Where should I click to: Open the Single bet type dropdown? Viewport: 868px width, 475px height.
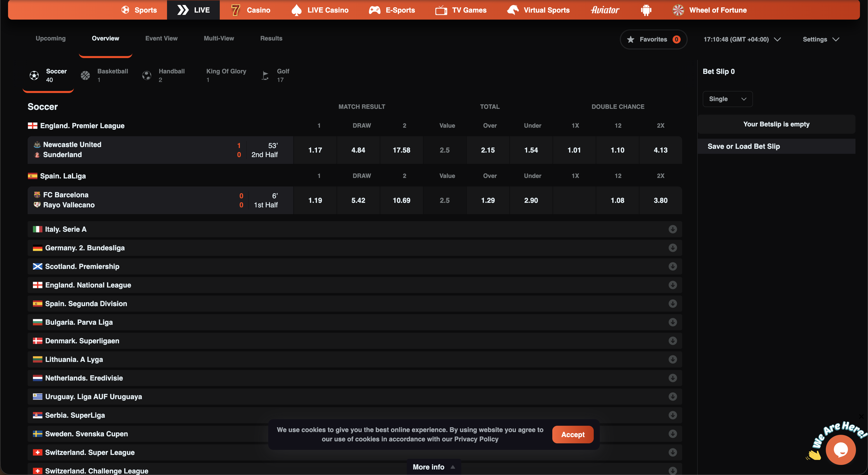coord(728,99)
